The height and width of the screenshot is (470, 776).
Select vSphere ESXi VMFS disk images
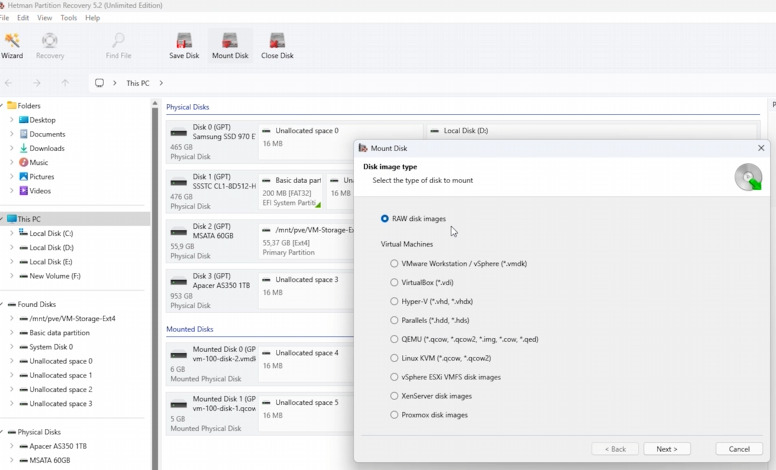pos(445,377)
